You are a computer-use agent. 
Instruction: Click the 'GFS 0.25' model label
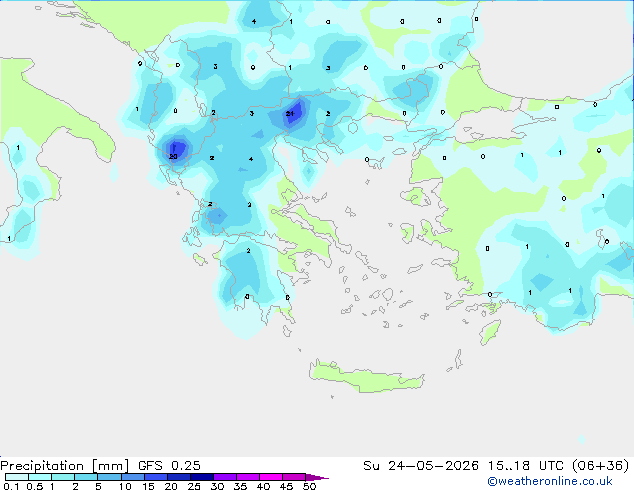[x=169, y=466]
